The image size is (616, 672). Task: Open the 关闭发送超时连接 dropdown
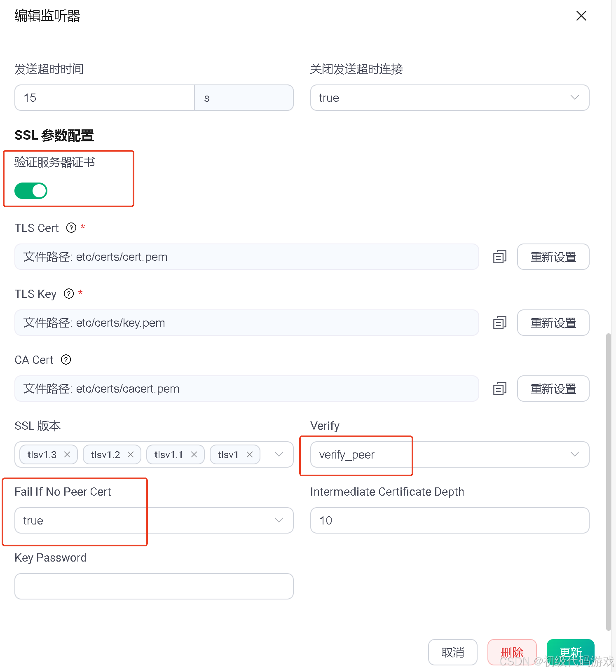[450, 98]
